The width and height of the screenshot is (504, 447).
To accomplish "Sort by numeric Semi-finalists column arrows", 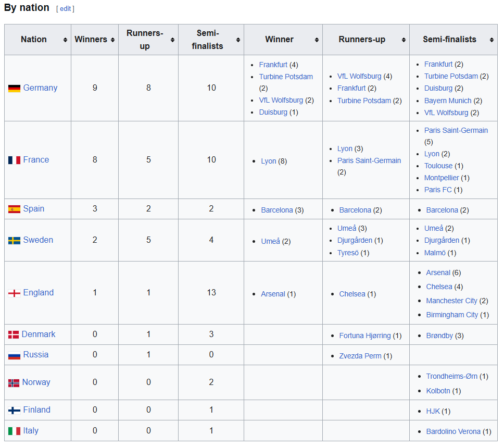I will (x=238, y=40).
